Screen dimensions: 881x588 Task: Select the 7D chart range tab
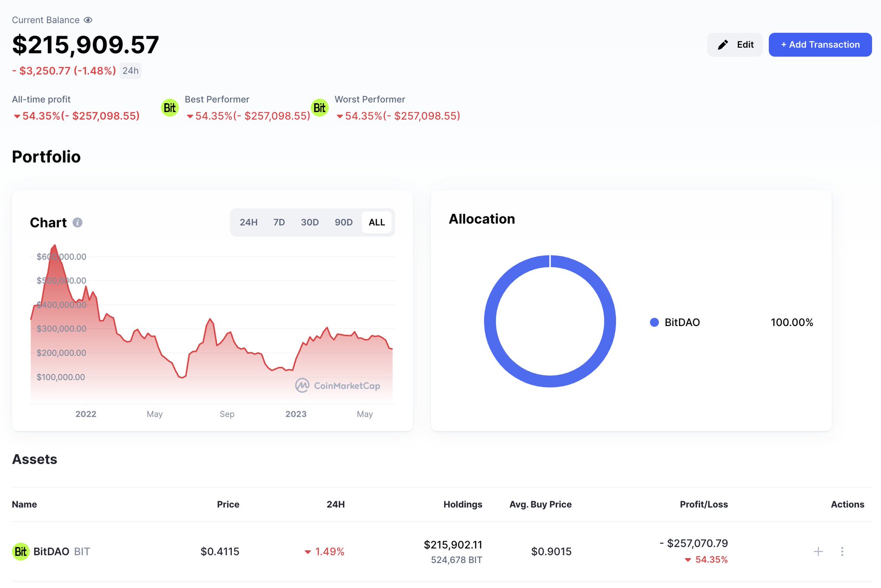coord(279,222)
